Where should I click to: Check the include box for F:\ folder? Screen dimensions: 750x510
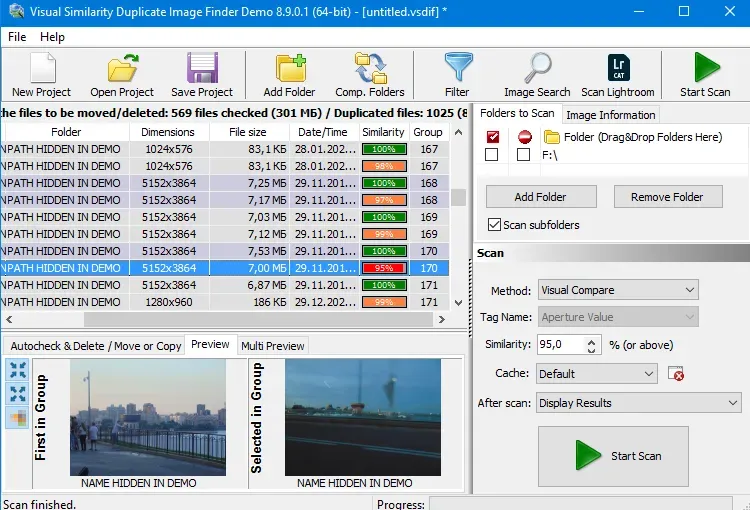tap(491, 155)
